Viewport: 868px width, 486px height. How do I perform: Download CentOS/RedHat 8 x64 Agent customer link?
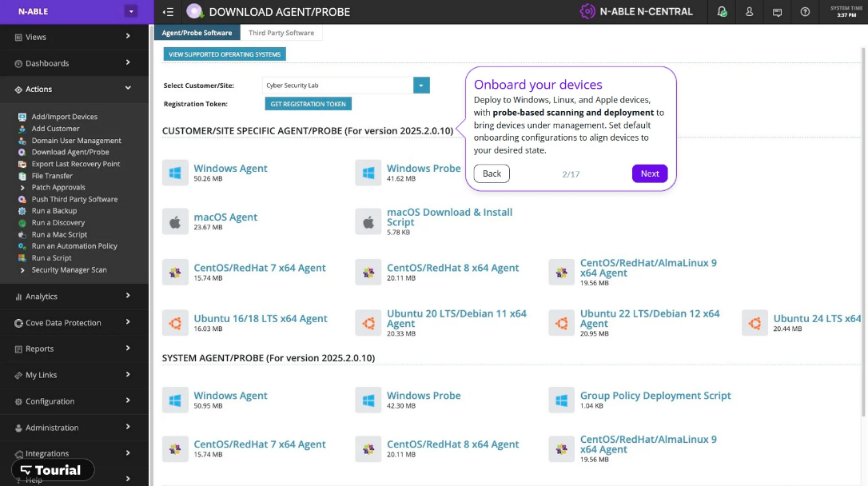[x=453, y=268]
